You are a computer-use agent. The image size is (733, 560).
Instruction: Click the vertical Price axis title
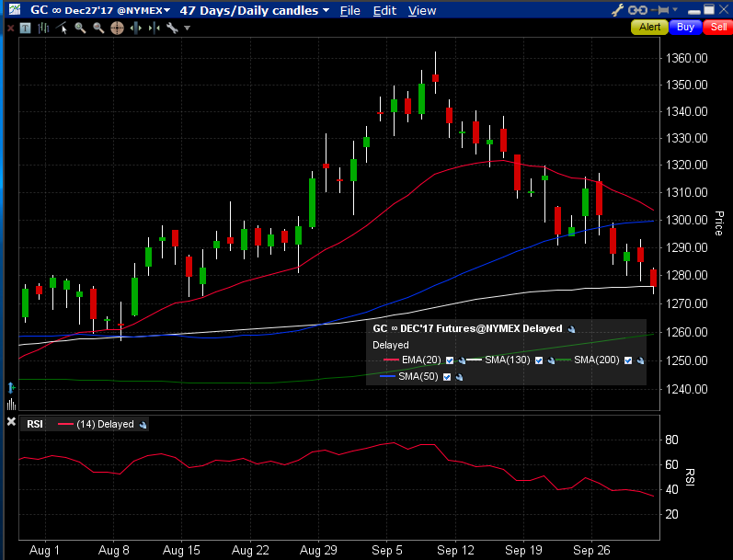point(719,223)
